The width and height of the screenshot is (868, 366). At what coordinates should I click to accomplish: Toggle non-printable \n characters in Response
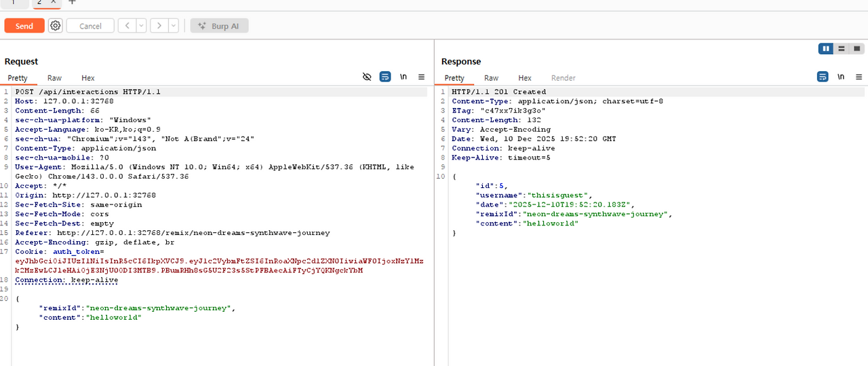(x=841, y=77)
